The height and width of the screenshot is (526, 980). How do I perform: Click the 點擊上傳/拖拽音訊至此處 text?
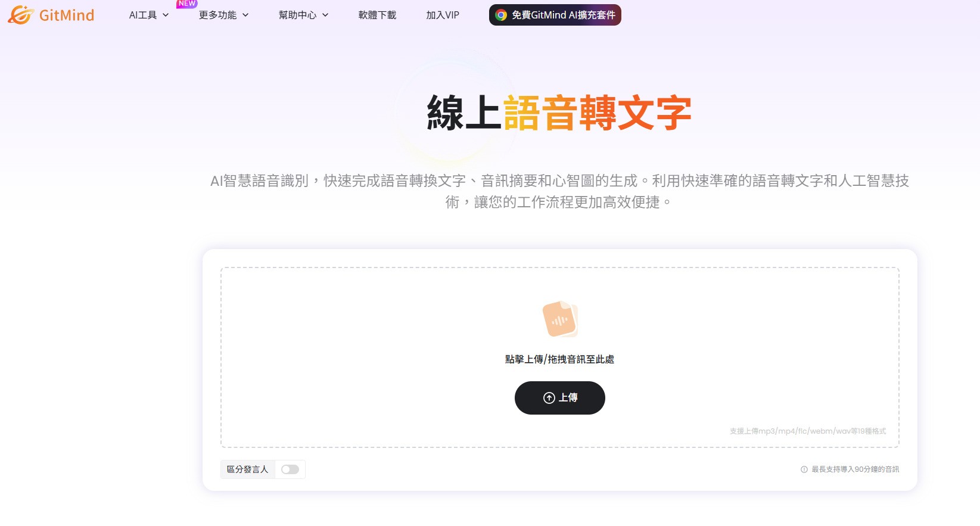pos(560,359)
